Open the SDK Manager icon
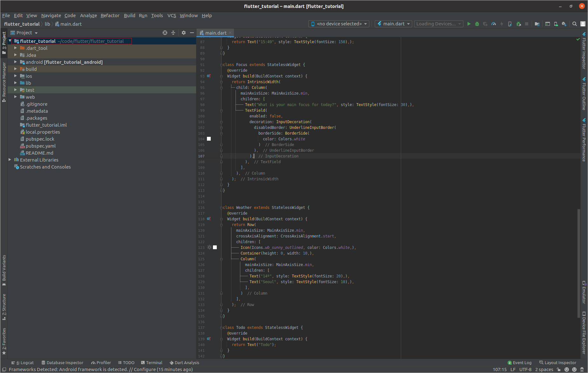Viewport: 588px width, 373px height. (564, 24)
